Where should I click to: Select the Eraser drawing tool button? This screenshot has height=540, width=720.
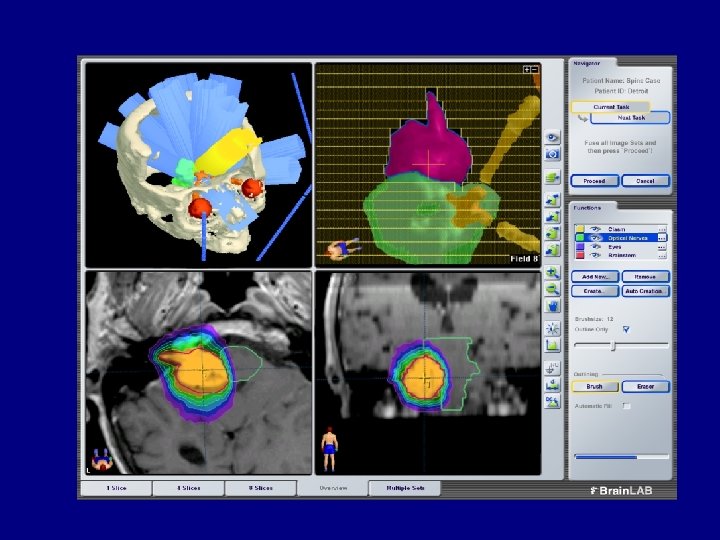point(645,387)
